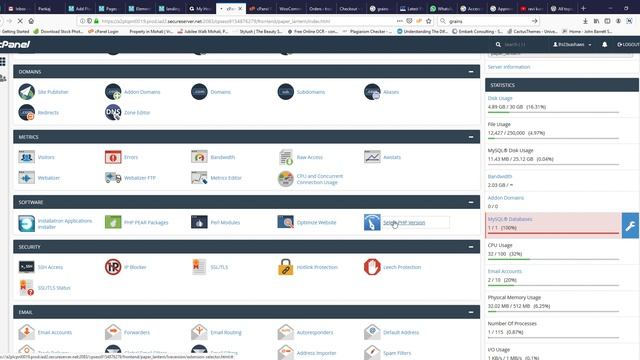Bookmark this page with the star
This screenshot has height=360, width=640.
(x=429, y=21)
